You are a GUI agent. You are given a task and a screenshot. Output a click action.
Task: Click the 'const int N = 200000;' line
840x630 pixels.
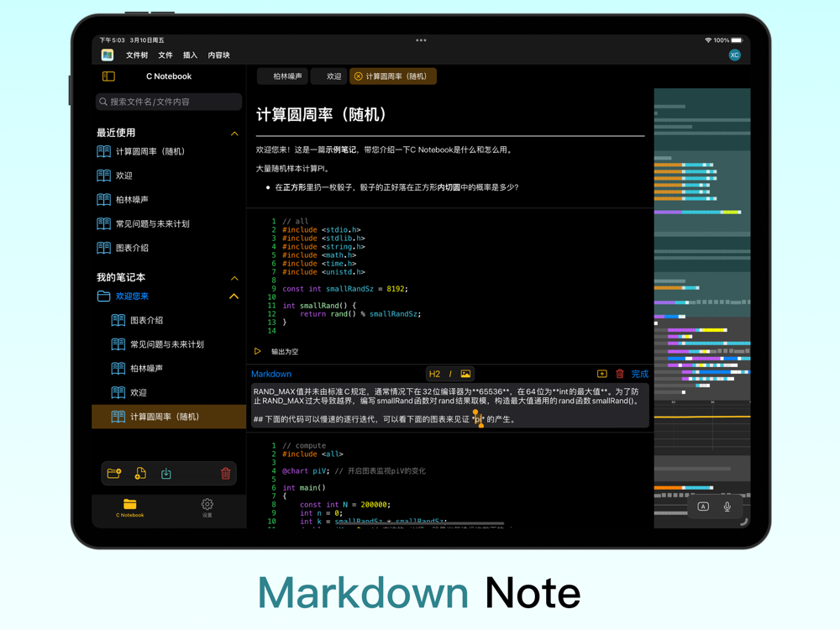[345, 505]
